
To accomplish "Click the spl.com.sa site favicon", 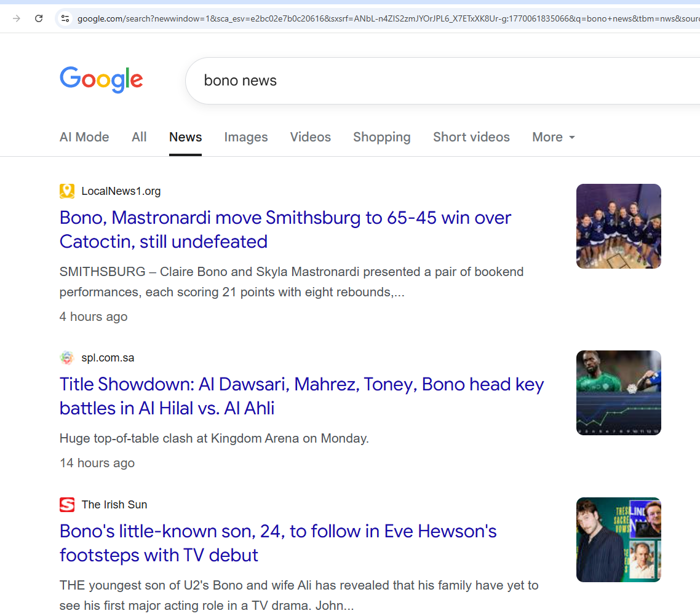I will pos(67,358).
